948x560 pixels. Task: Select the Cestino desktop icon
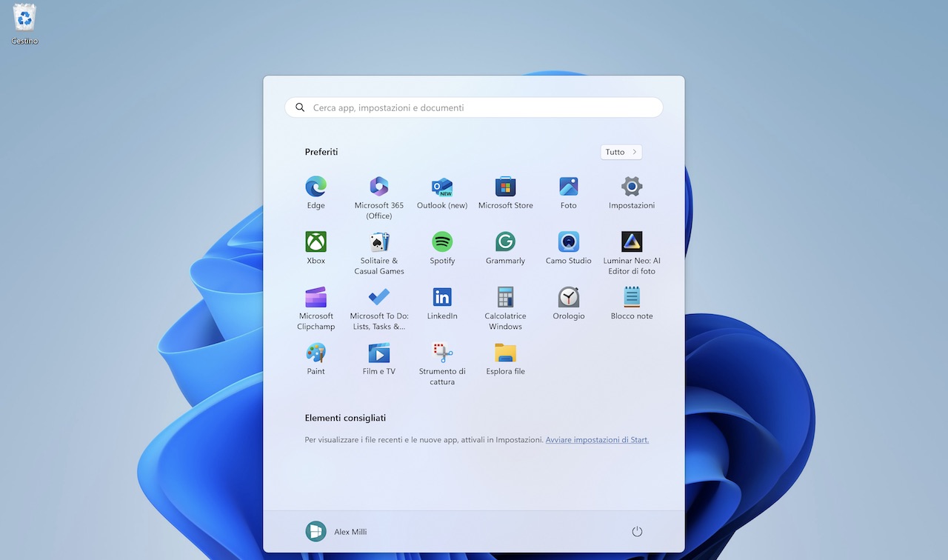coord(24,24)
